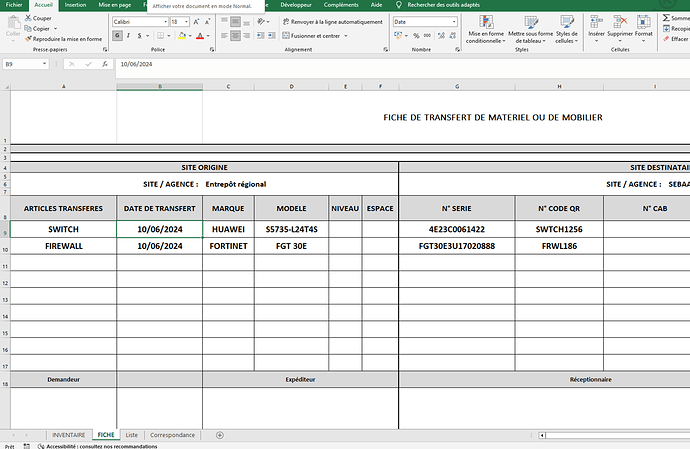The height and width of the screenshot is (449, 690).
Task: Apply percent style format
Action: pyautogui.click(x=416, y=36)
